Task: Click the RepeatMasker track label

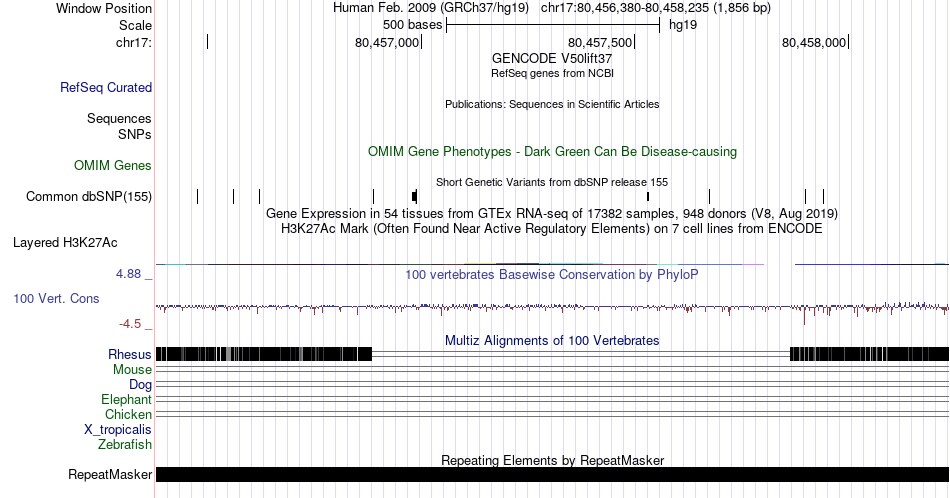Action: [x=110, y=474]
